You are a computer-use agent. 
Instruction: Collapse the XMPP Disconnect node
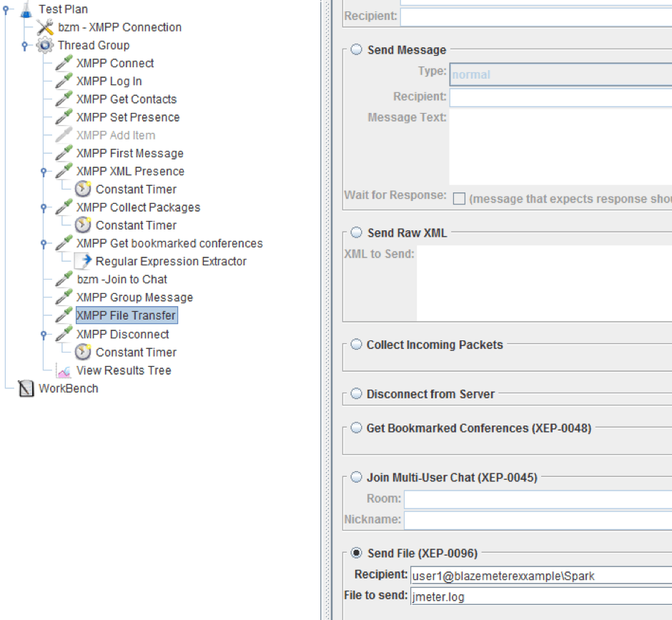[44, 334]
